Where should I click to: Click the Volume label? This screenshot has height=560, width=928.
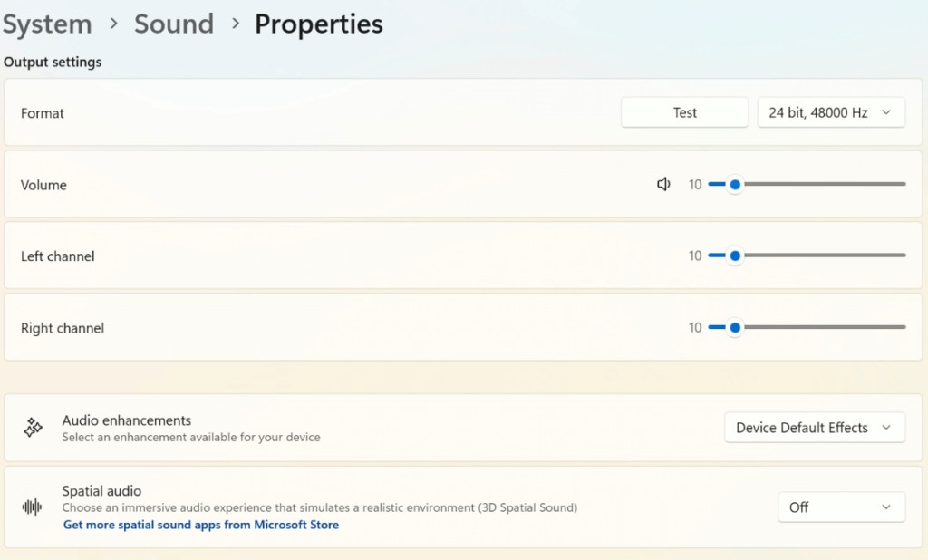pyautogui.click(x=43, y=185)
